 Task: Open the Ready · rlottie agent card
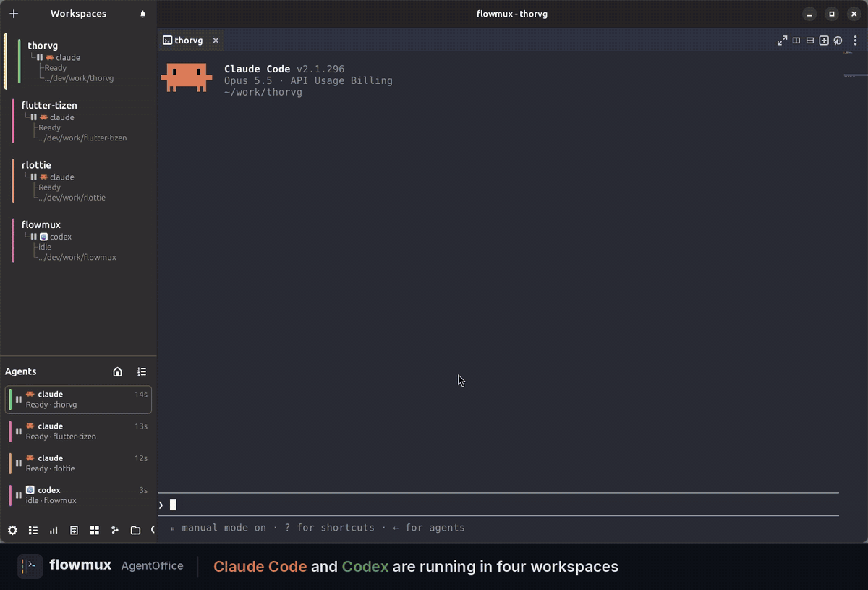tap(78, 463)
